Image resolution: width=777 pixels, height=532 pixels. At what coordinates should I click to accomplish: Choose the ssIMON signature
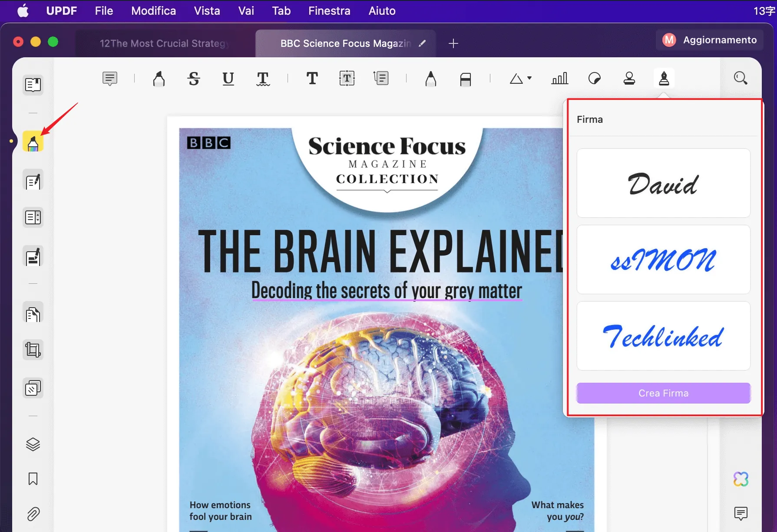pyautogui.click(x=663, y=259)
